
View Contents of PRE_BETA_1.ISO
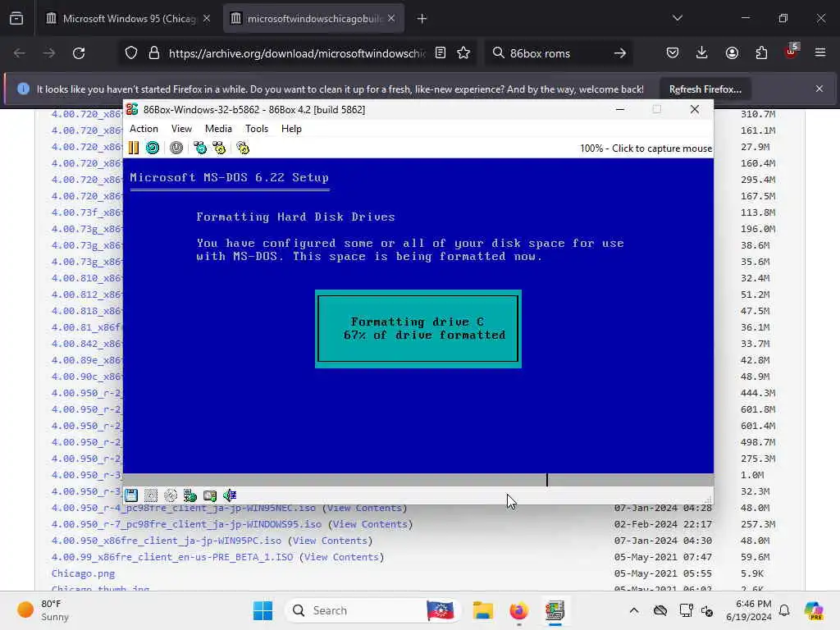(x=342, y=557)
